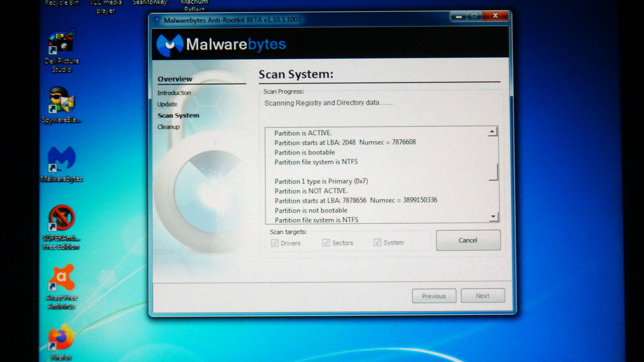Click the Overview sidebar heading
644x362 pixels.
(175, 79)
